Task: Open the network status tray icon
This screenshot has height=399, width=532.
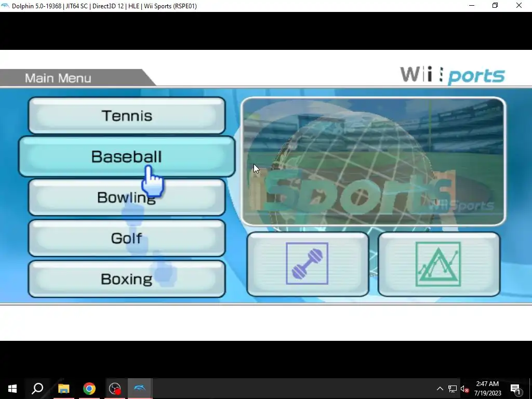Action: pyautogui.click(x=453, y=389)
